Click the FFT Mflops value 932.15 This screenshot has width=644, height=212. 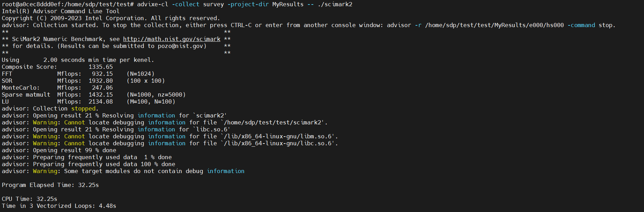(x=102, y=74)
